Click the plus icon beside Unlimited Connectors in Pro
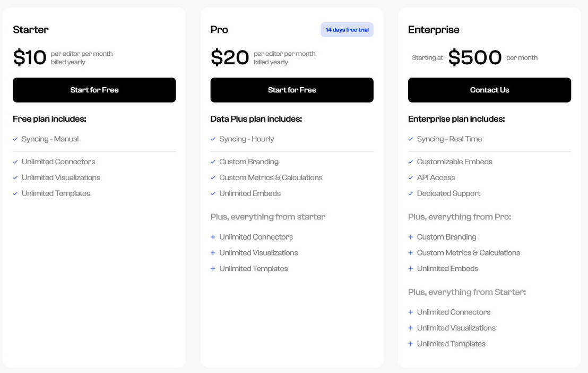Screen dimensions: 588x373 click(x=213, y=237)
